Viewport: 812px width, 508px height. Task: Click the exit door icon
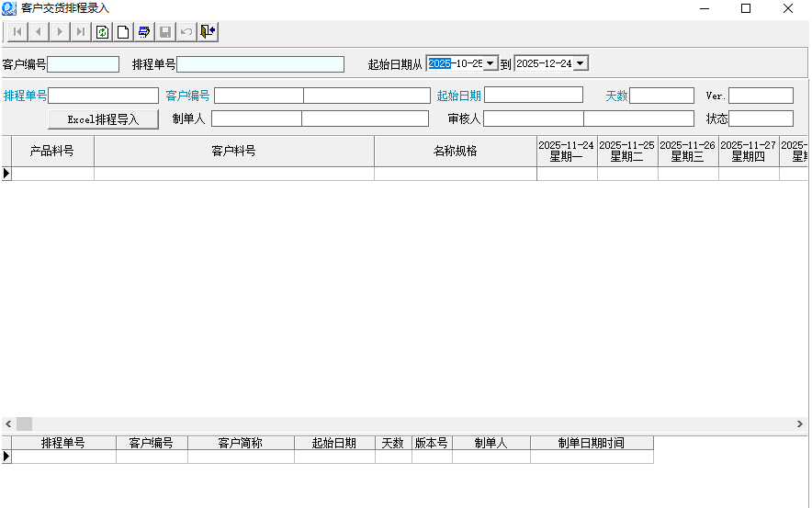coord(209,32)
